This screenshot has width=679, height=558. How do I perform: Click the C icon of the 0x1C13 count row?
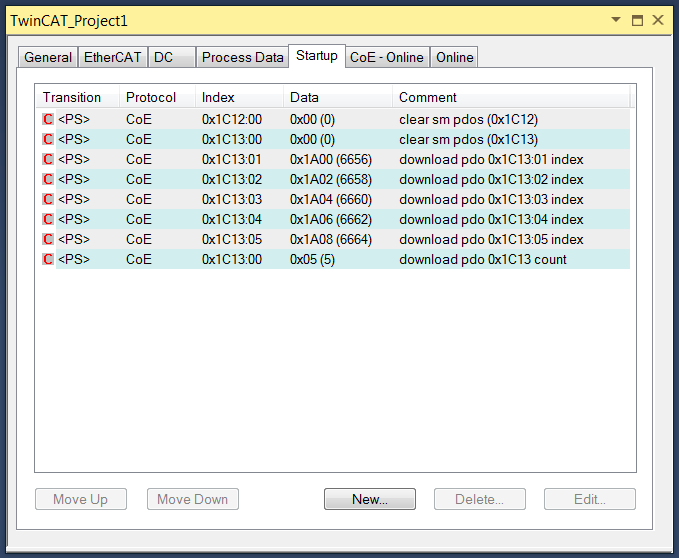click(x=48, y=259)
